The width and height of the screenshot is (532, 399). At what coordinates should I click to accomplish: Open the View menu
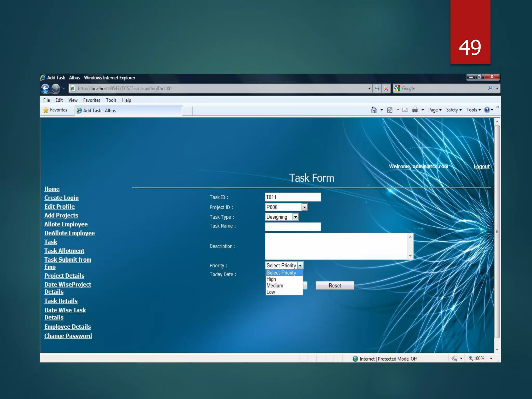click(73, 100)
